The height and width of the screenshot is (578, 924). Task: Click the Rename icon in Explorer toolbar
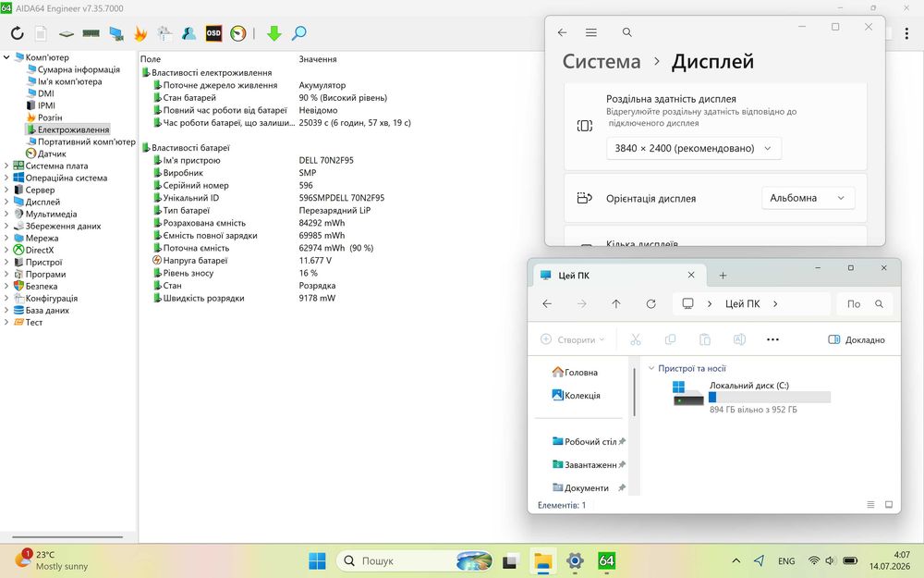(x=739, y=339)
